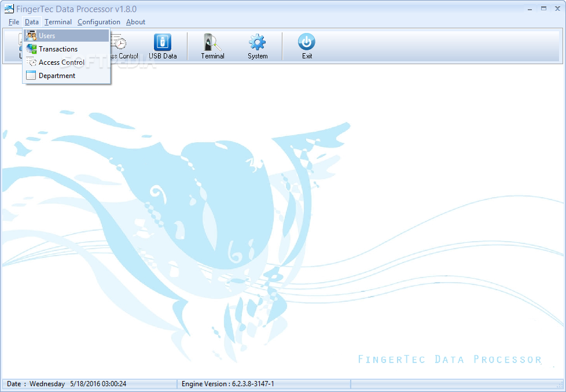This screenshot has width=566, height=392.
Task: Open the Configuration menu
Action: click(x=99, y=22)
